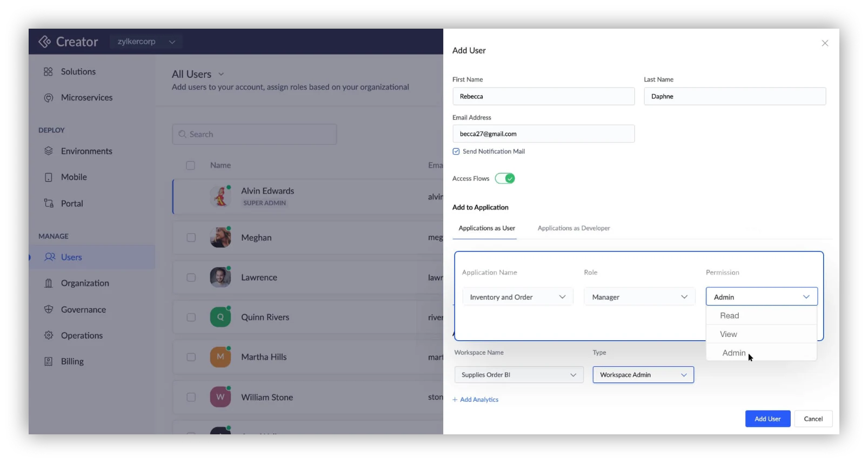Toggle the Send Notification Mail checkbox
This screenshot has width=868, height=463.
(456, 151)
